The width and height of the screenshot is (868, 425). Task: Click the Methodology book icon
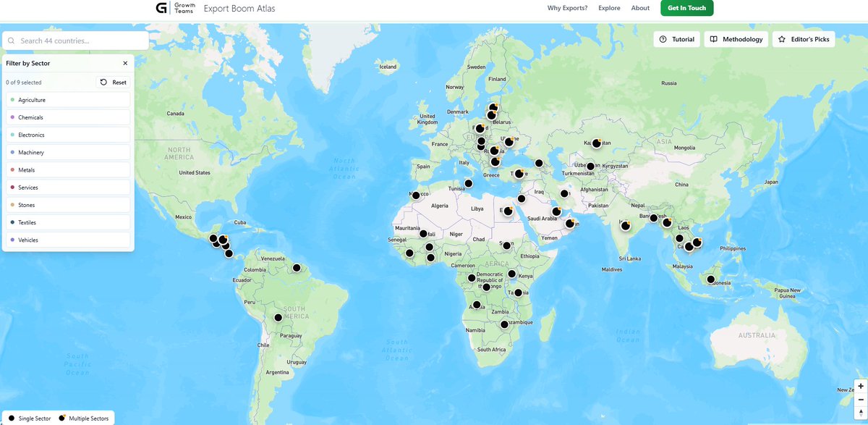[x=715, y=39]
